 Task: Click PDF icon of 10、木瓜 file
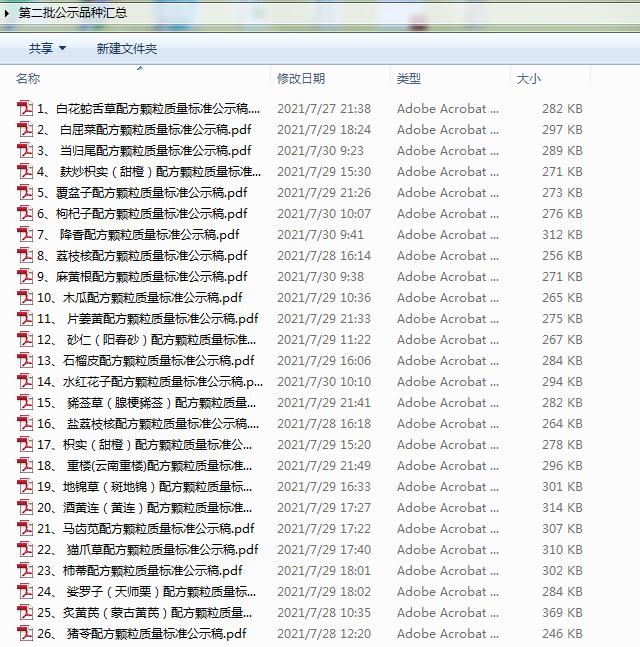tap(25, 298)
